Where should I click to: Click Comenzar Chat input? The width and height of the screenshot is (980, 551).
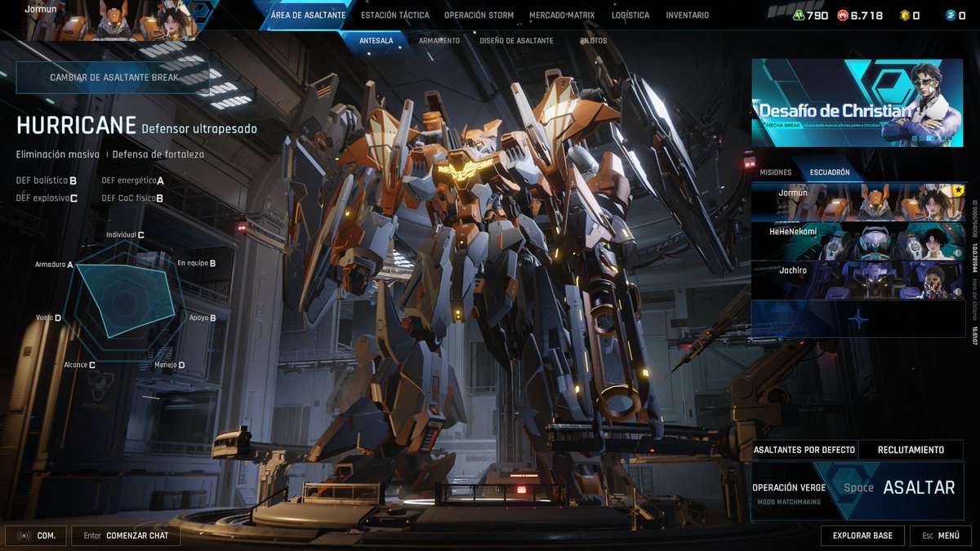(126, 535)
